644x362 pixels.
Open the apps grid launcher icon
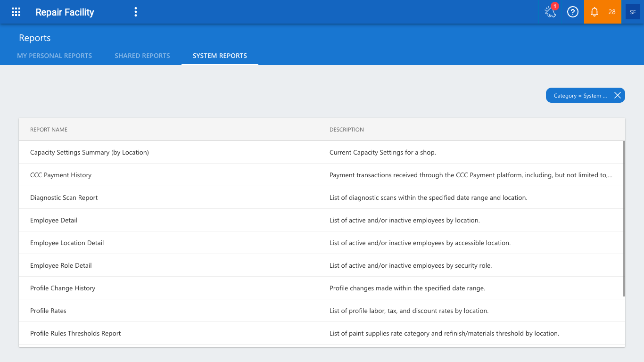tap(16, 12)
